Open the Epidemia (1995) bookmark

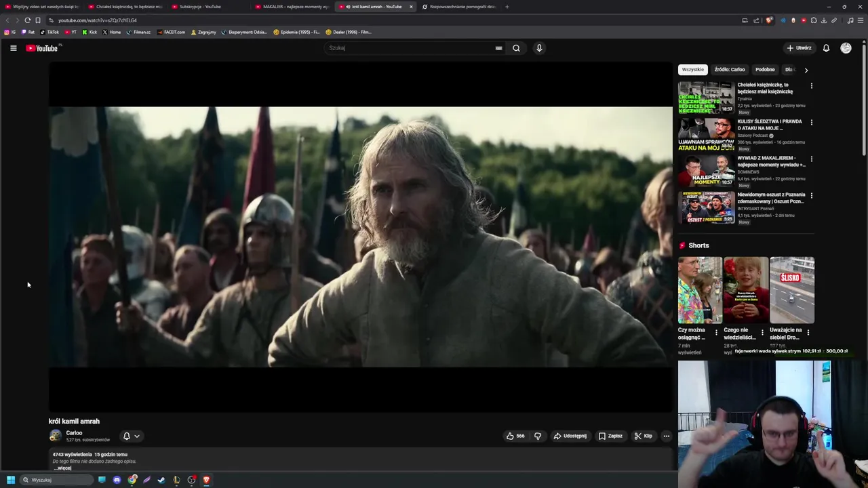[296, 32]
